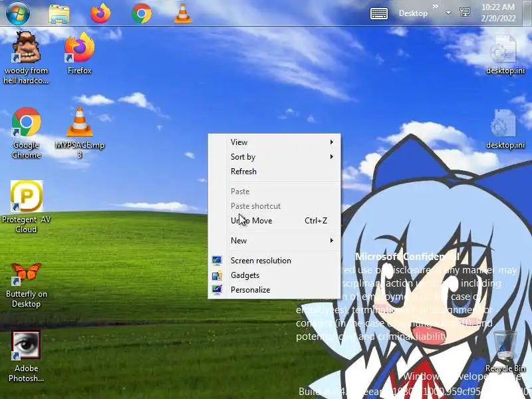Select the Protegent AV Cloud shortcut
This screenshot has width=532, height=399.
click(26, 207)
